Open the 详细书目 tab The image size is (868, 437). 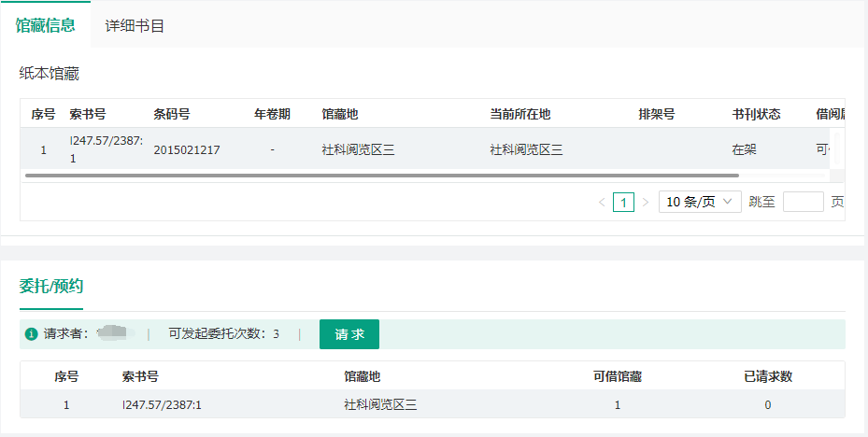click(x=135, y=26)
